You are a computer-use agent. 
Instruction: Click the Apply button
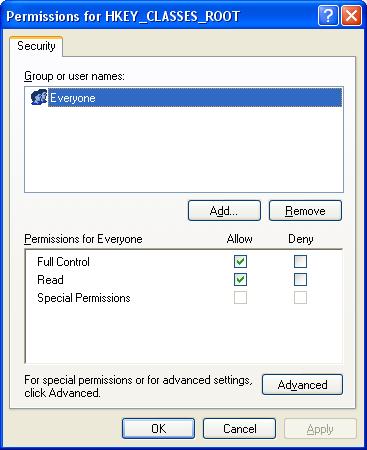320,429
